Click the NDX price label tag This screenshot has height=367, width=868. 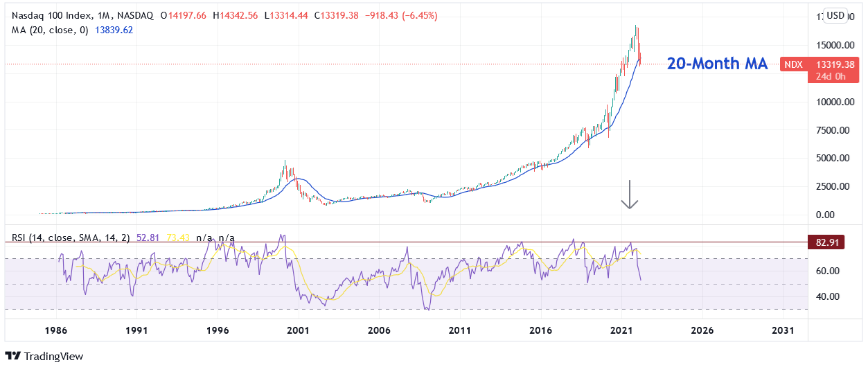tap(793, 64)
